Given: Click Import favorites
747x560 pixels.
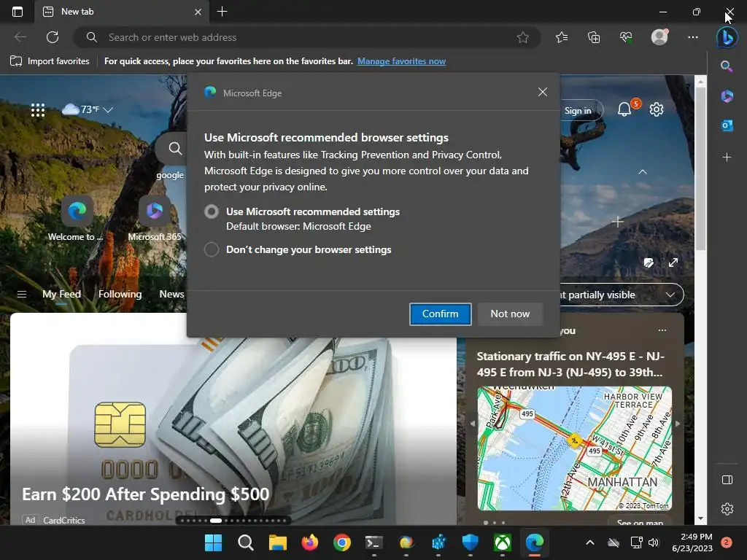Looking at the screenshot, I should click(x=50, y=61).
